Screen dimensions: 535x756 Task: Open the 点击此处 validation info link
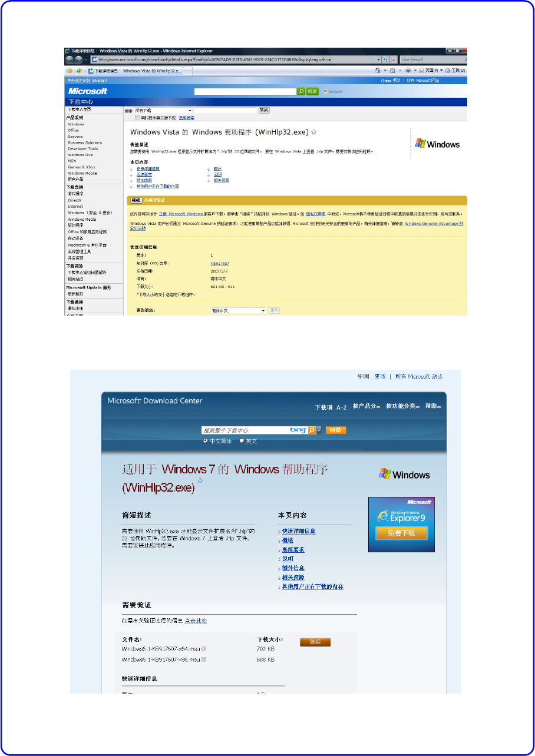(x=196, y=621)
